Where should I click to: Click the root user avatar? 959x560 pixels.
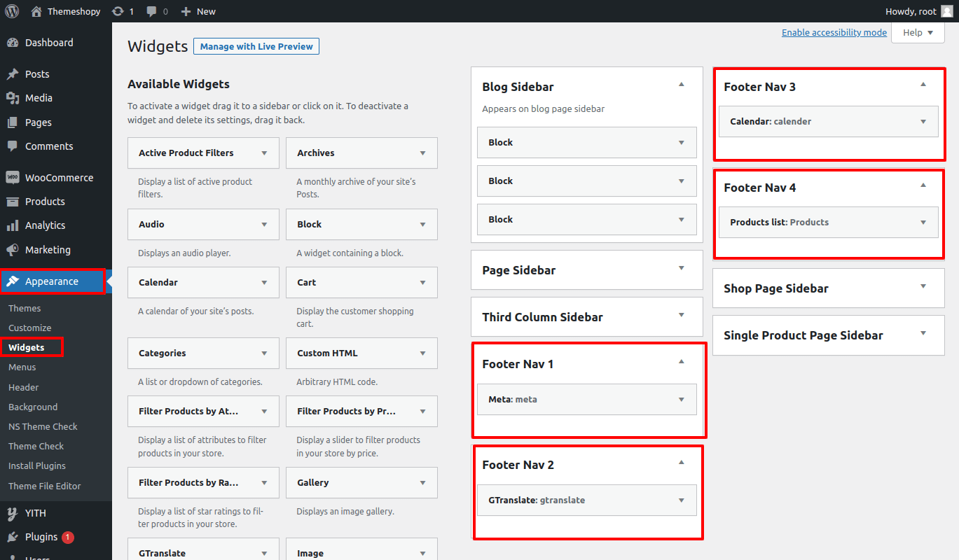pos(946,11)
